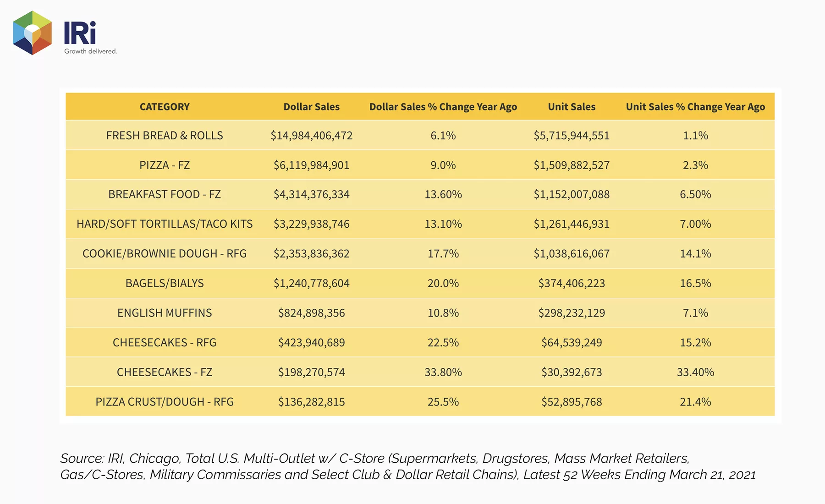Select the CATEGORY column header
The width and height of the screenshot is (825, 504).
[x=165, y=107]
